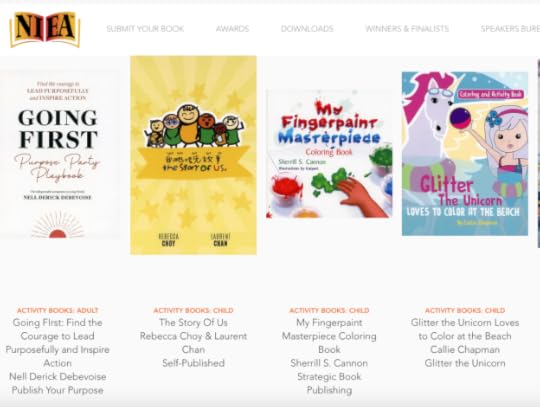Open Glitter the Unicorn book cover
The height and width of the screenshot is (407, 540).
[x=465, y=154]
